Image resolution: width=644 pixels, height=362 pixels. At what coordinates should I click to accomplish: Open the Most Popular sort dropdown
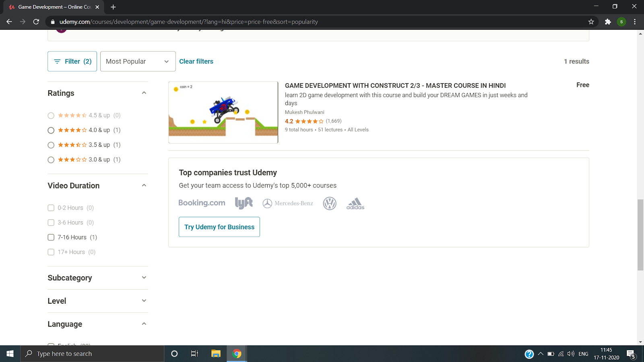point(138,61)
